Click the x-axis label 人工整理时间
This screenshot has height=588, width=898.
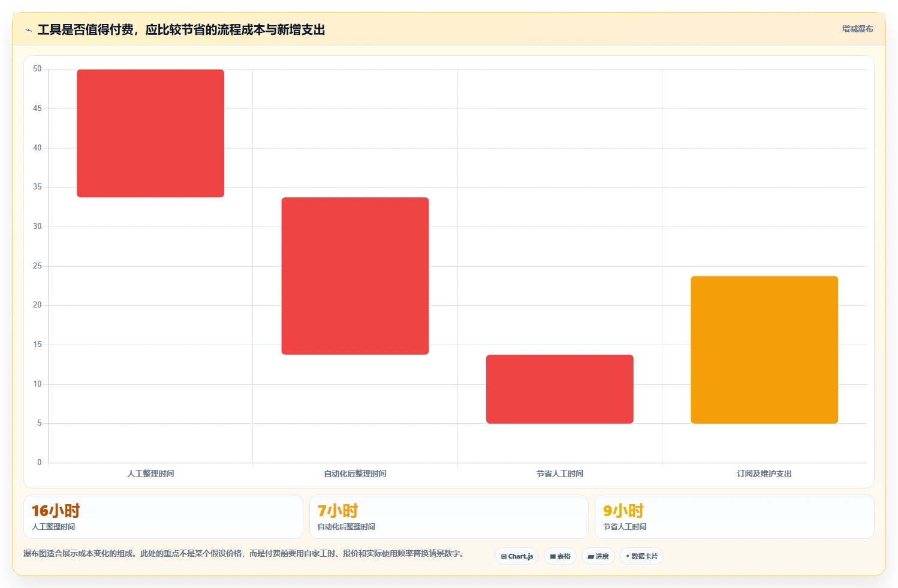coord(150,474)
